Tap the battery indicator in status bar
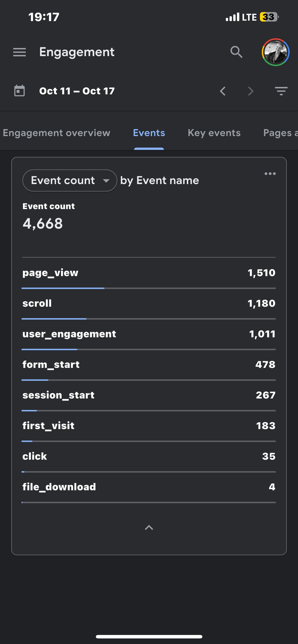Image resolution: width=298 pixels, height=644 pixels. click(x=269, y=17)
